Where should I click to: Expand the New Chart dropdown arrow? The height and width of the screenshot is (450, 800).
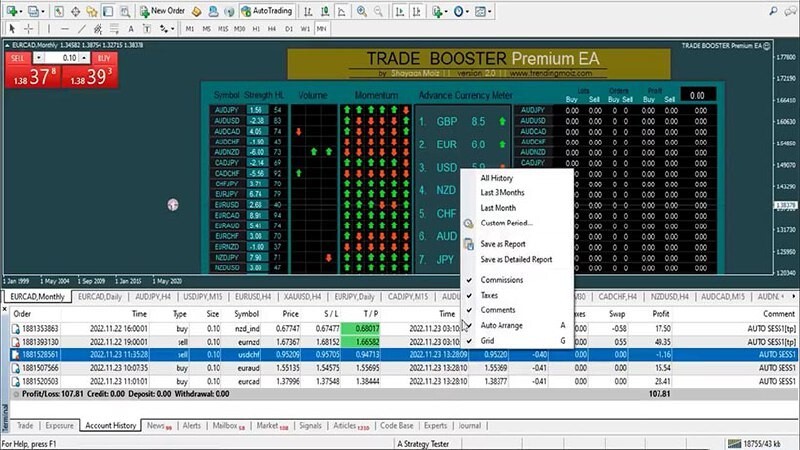tap(21, 11)
